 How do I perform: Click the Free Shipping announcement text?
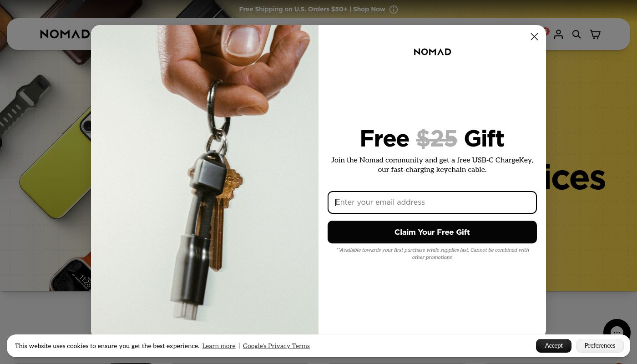(293, 9)
